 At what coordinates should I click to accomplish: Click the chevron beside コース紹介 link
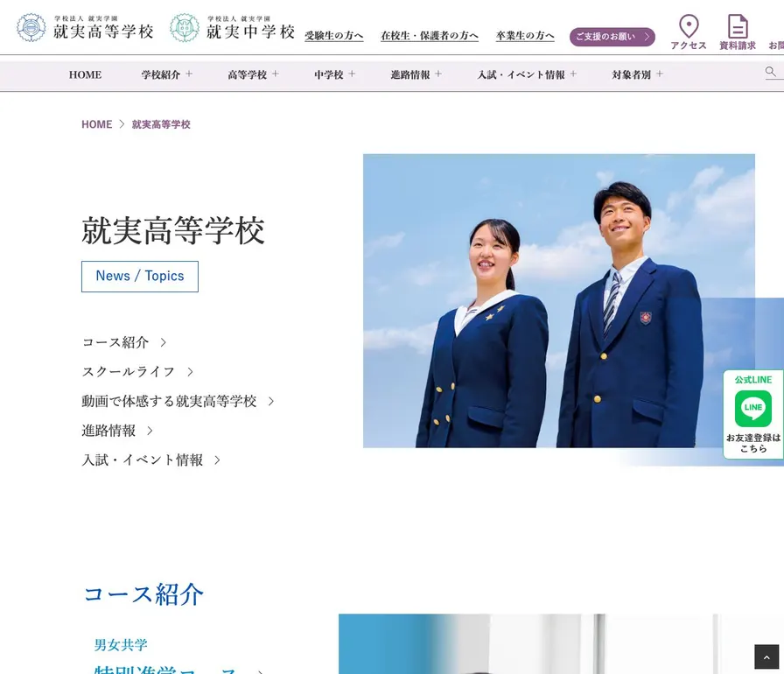[x=163, y=342]
